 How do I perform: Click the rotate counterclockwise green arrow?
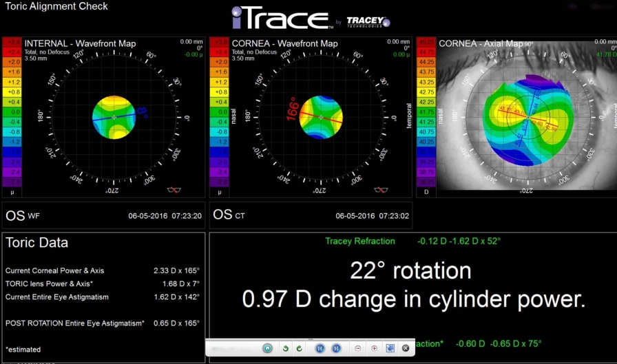(x=286, y=348)
